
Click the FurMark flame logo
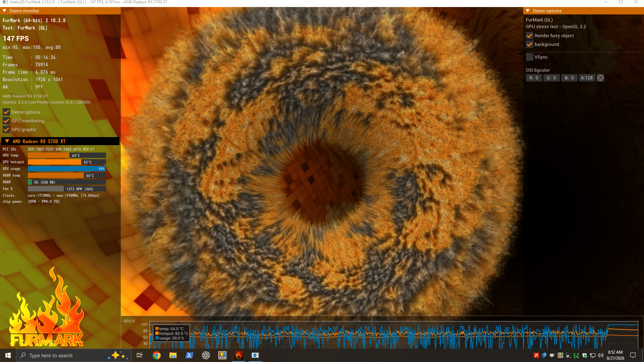point(46,307)
